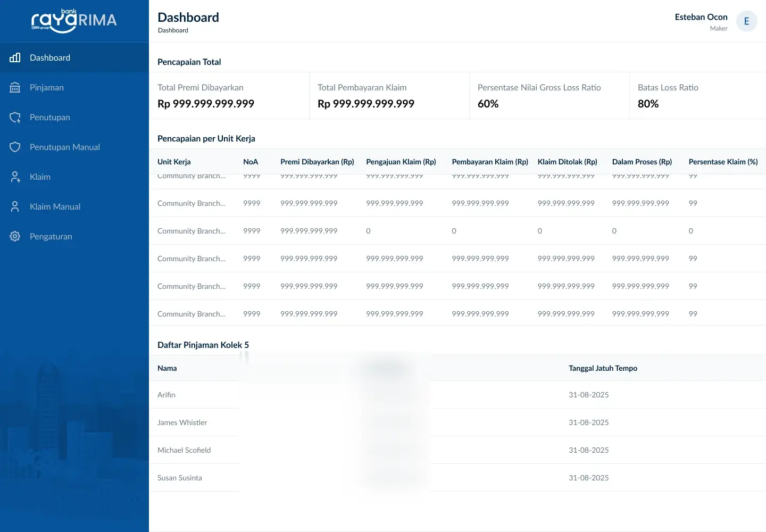Select the James Whistler row name

(182, 422)
